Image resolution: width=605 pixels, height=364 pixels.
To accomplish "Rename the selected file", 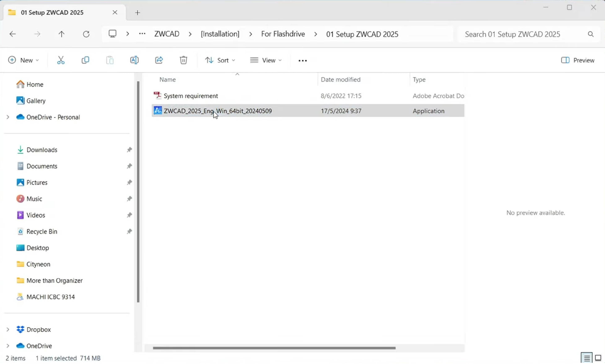I will click(134, 60).
